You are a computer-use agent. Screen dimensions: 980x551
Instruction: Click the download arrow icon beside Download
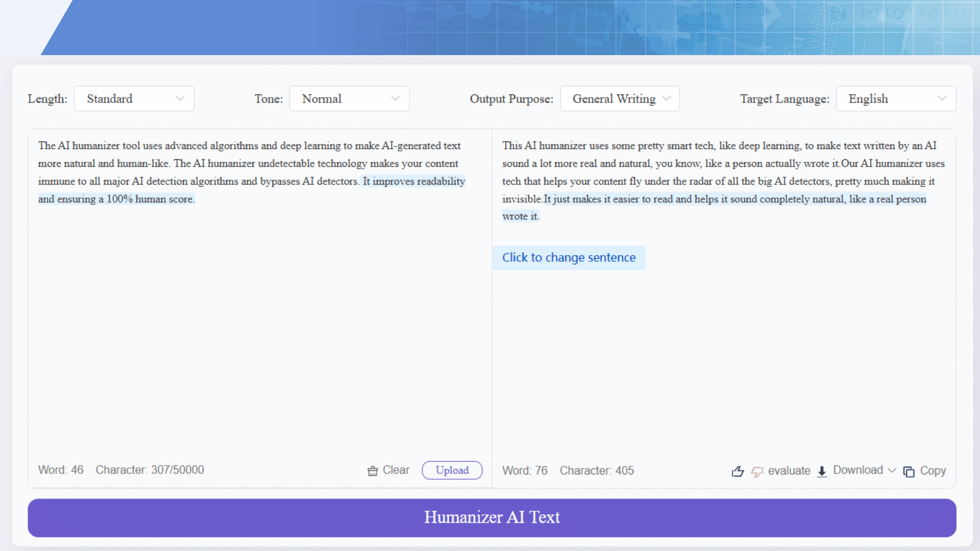[x=822, y=471]
